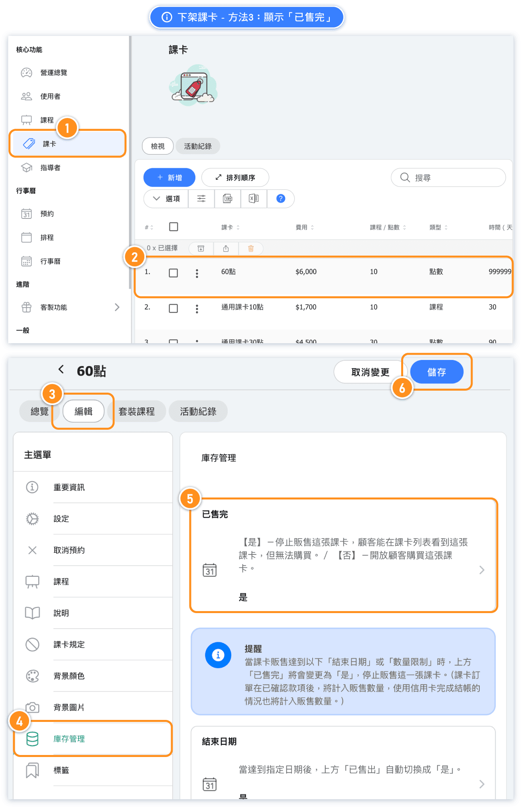Select 背景顏色 in the main menu
Image resolution: width=522 pixels, height=812 pixels.
tap(69, 676)
